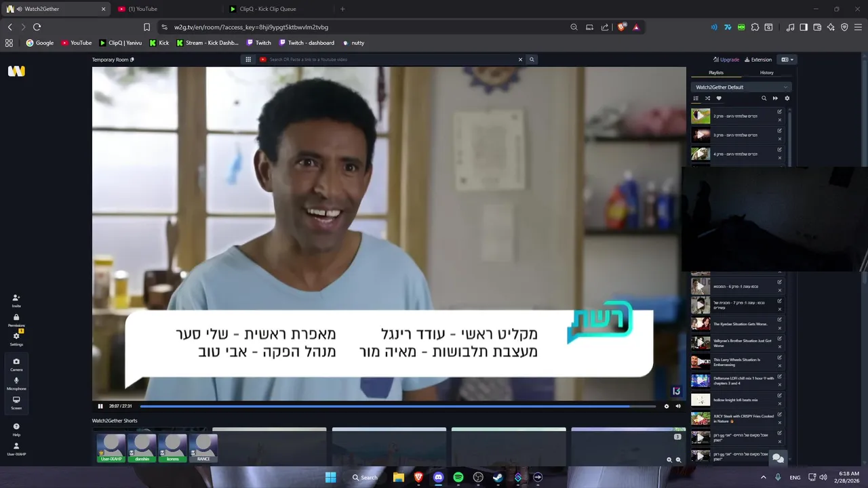Image resolution: width=868 pixels, height=488 pixels.
Task: Click the browser address bar URL
Action: point(251,27)
